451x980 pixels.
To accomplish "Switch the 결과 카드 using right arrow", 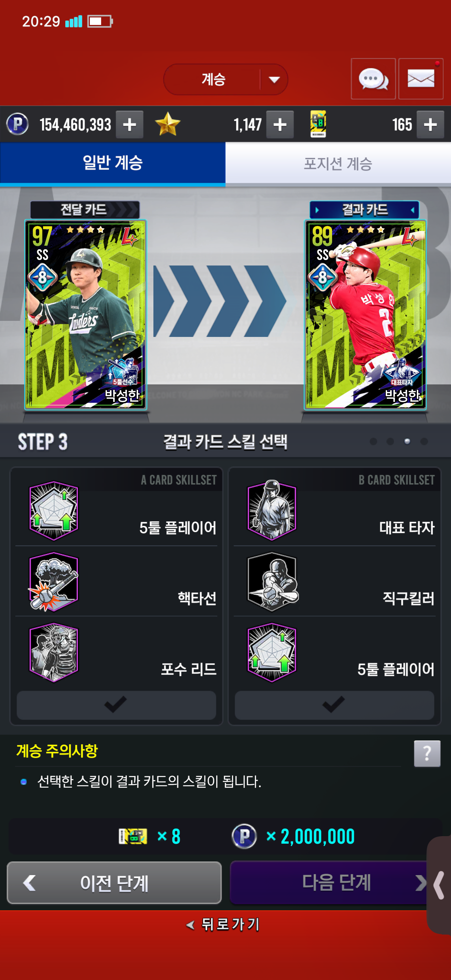I will pos(413,210).
